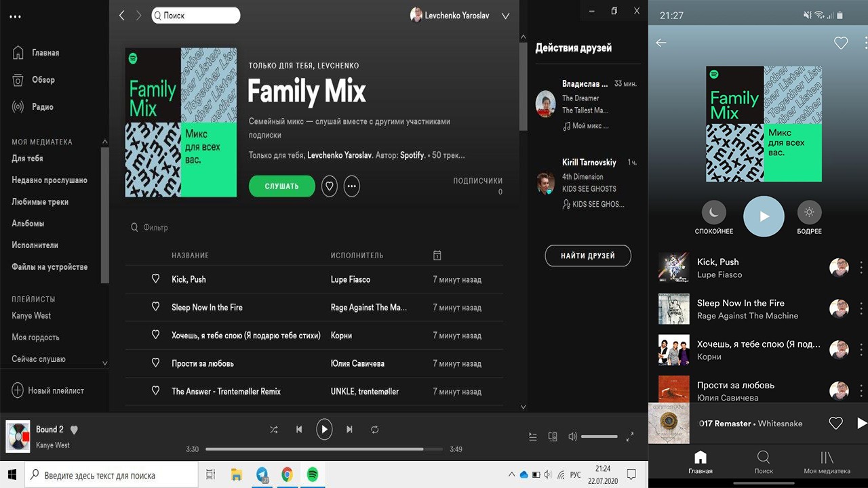Open the Bound 2 album cover thumbnail

(x=18, y=436)
